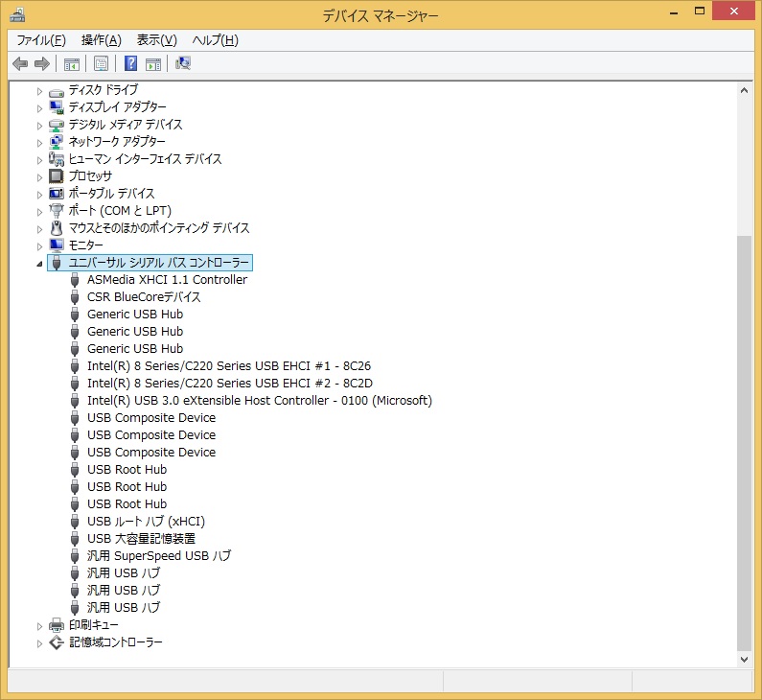Collapse the ユニバーサル シリアル バス コントローラー node
The width and height of the screenshot is (762, 700).
(x=39, y=264)
